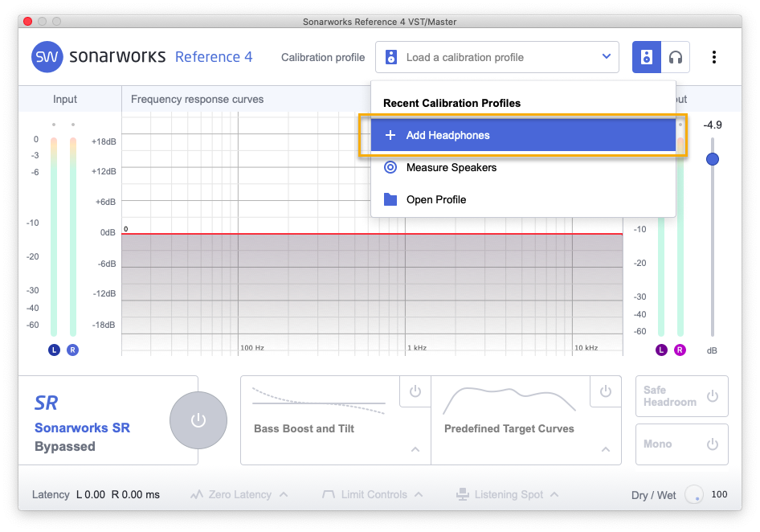The width and height of the screenshot is (760, 532).
Task: Click the Limit Controls icon
Action: click(328, 495)
